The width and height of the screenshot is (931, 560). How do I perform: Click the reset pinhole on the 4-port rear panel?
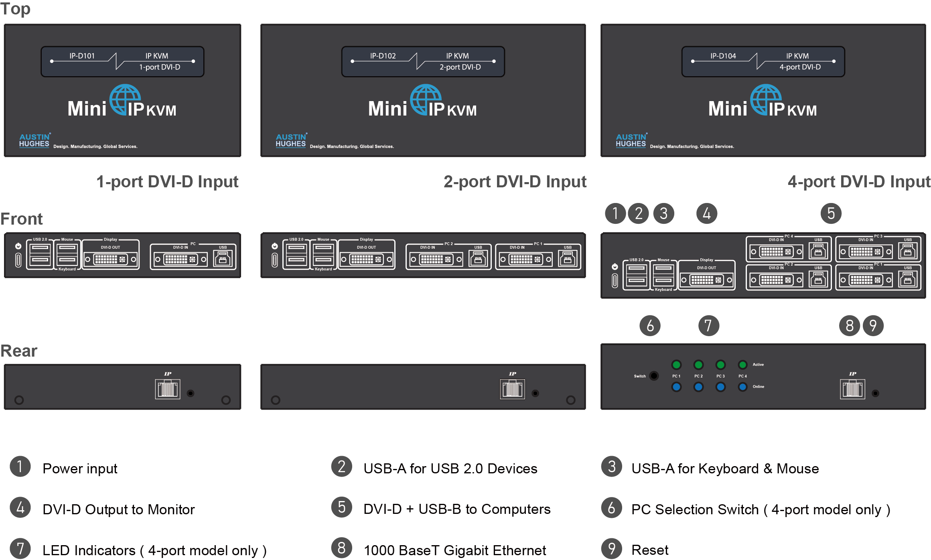coord(875,393)
